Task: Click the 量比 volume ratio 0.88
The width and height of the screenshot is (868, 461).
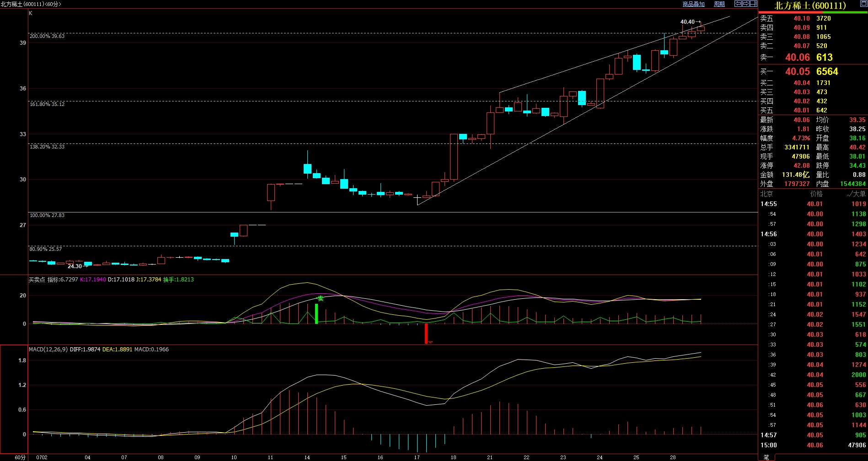Action: pyautogui.click(x=859, y=175)
